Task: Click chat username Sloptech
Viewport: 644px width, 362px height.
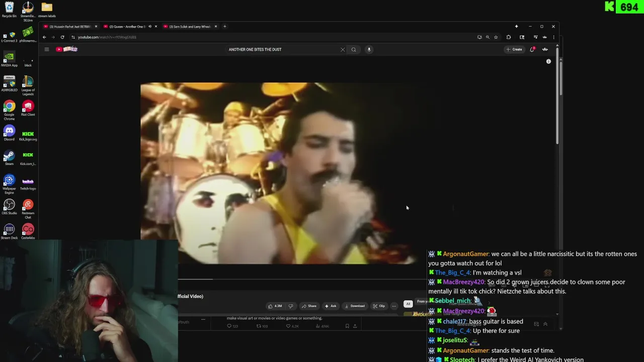Action: 462,359
